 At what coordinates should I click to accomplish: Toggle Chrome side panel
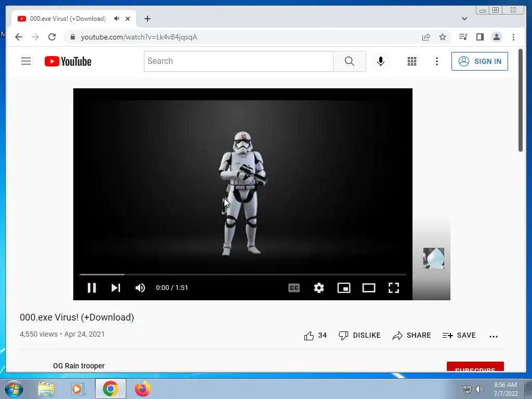click(x=480, y=37)
